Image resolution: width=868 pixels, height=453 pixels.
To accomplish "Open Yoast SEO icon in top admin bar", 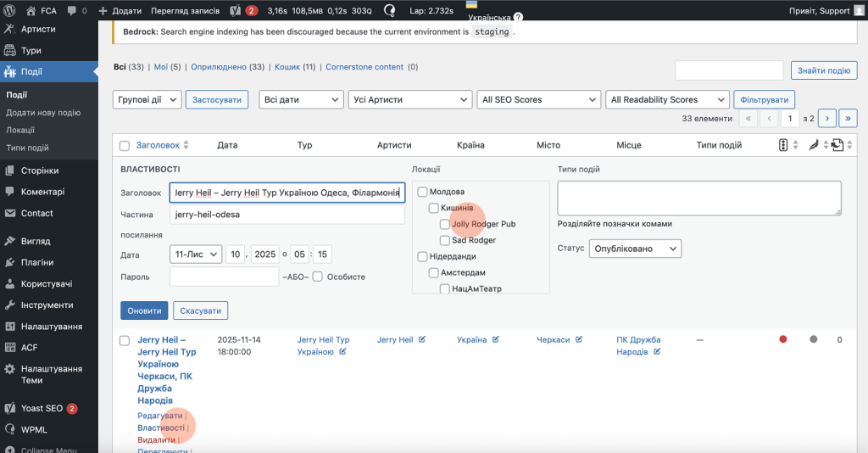I will pos(233,11).
